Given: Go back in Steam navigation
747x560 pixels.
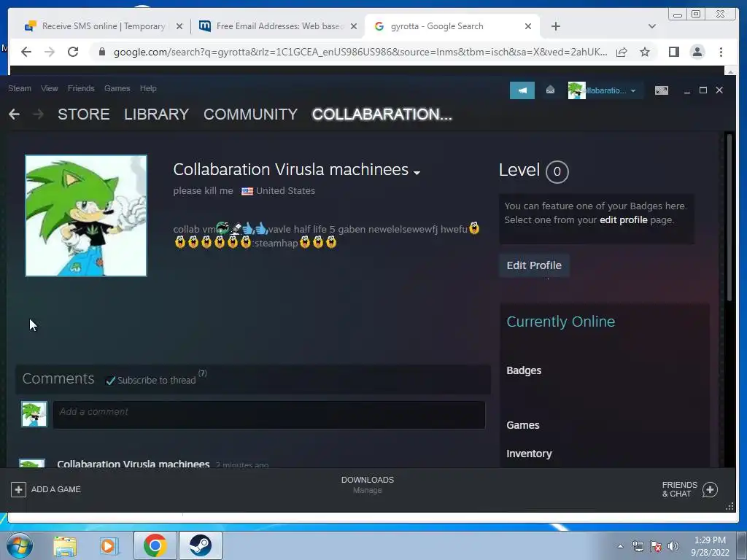Looking at the screenshot, I should click(15, 114).
